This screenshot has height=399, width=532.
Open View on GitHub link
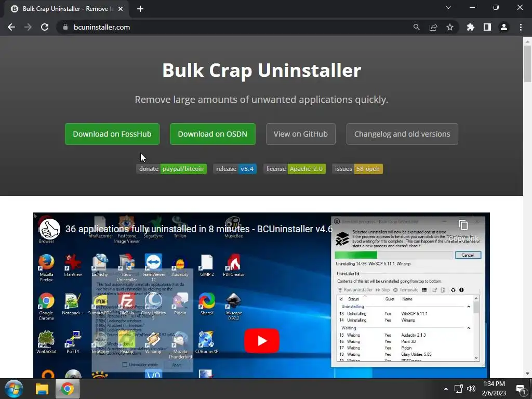tap(301, 134)
